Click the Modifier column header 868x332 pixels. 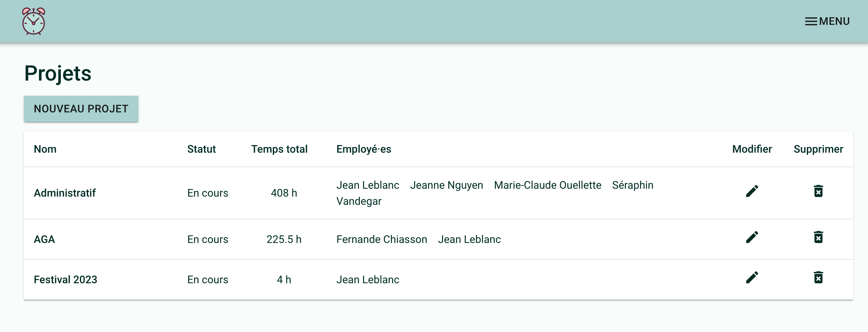(752, 149)
